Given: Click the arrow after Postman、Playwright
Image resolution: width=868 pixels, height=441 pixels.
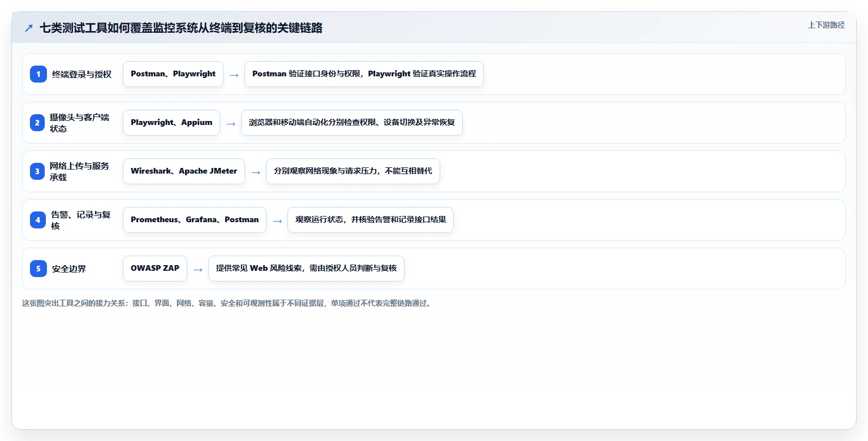Looking at the screenshot, I should (234, 75).
